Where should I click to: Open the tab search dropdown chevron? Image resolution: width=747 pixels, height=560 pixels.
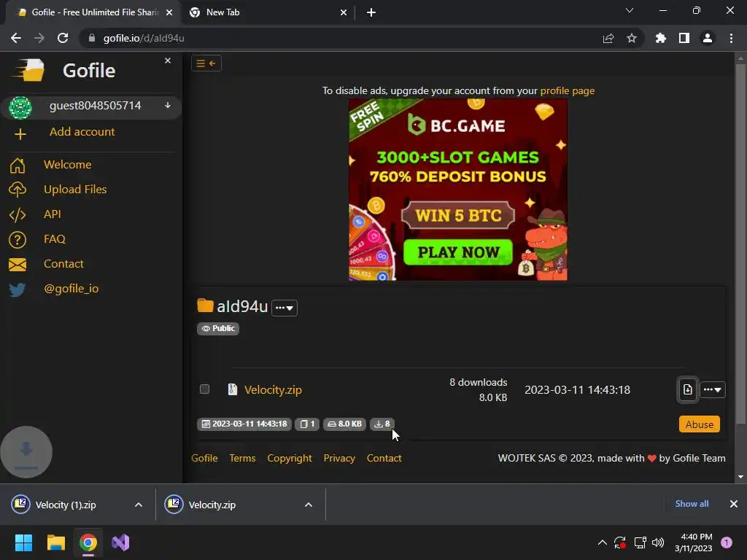[x=630, y=10]
